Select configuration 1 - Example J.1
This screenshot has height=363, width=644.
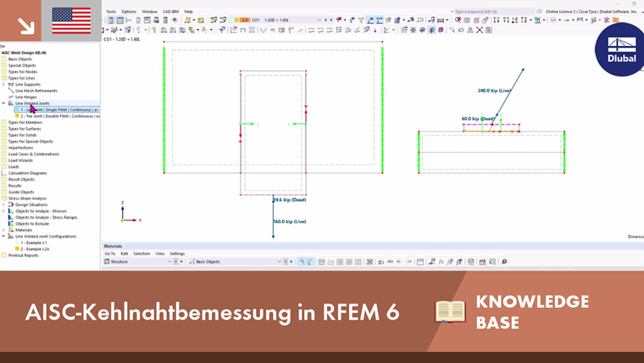33,243
